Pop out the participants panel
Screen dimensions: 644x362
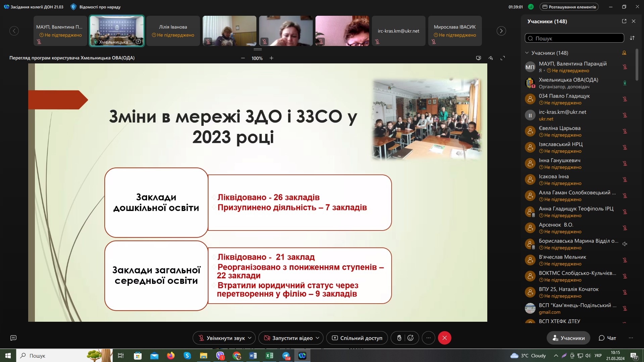624,21
